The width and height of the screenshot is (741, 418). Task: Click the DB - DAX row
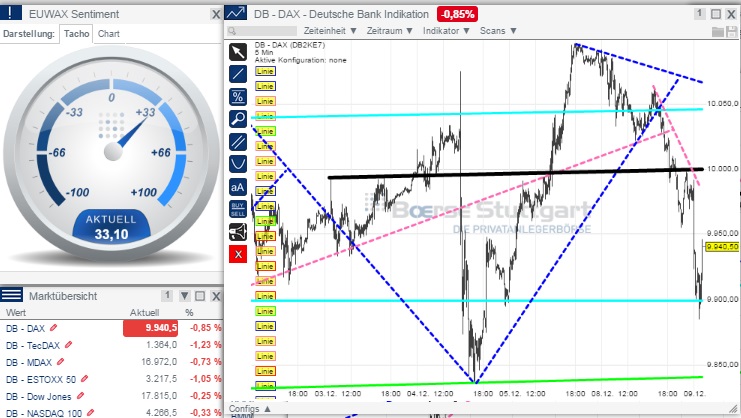pos(112,328)
